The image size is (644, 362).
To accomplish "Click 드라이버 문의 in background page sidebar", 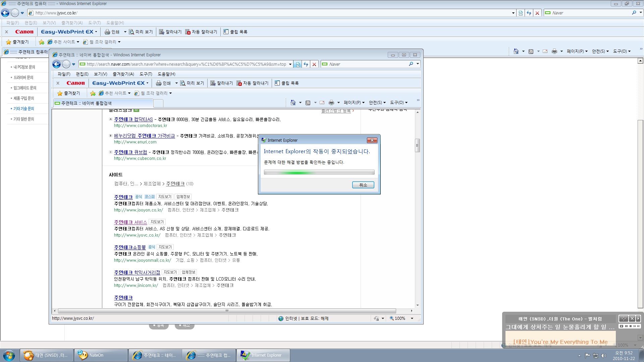I will (x=23, y=77).
